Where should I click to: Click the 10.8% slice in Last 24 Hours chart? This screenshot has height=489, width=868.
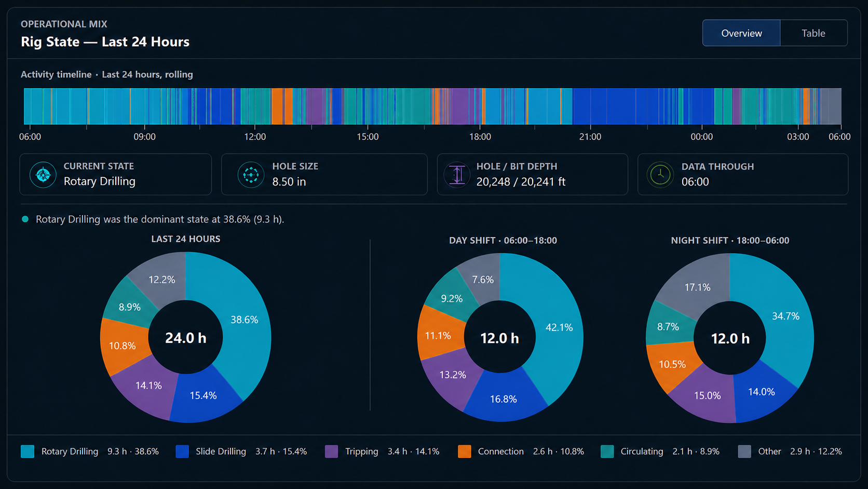coord(123,346)
